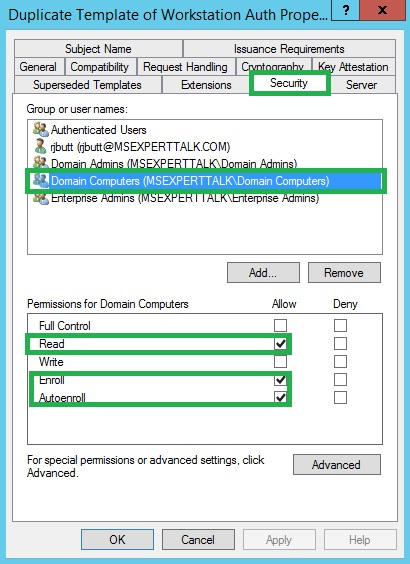This screenshot has width=410, height=564.
Task: Toggle Allow checkbox for Full Control
Action: pos(280,325)
